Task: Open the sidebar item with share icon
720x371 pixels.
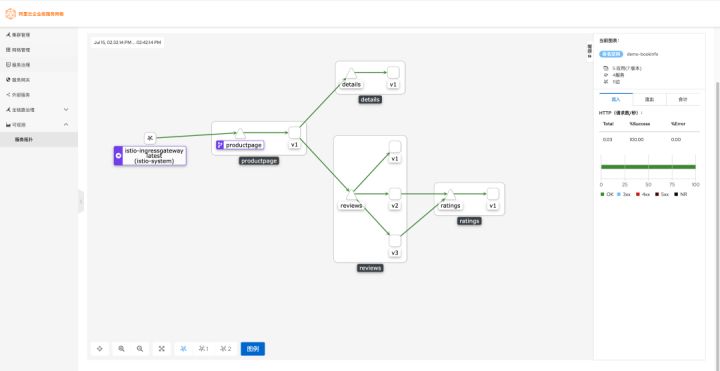Action: click(39, 95)
